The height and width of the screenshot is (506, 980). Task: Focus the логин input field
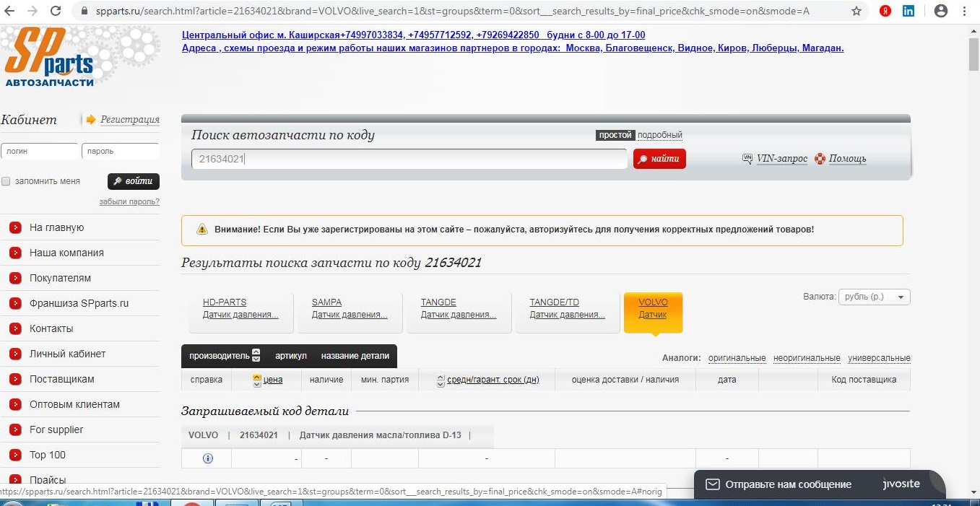point(40,152)
